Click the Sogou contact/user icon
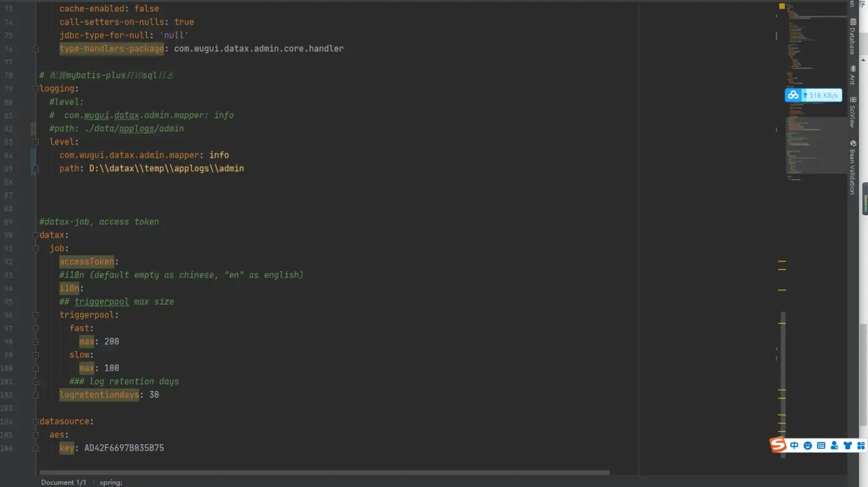Image resolution: width=868 pixels, height=487 pixels. tap(834, 445)
